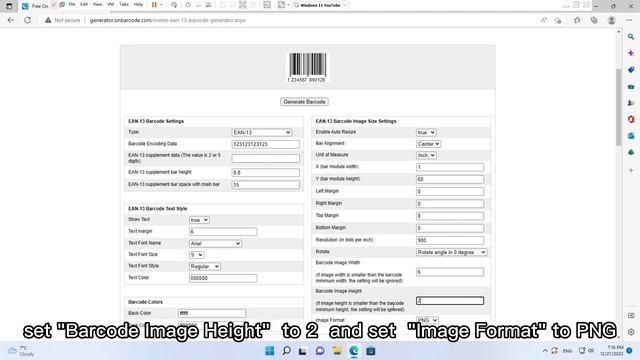
Task: Click the Left Margin field
Action: point(450,191)
